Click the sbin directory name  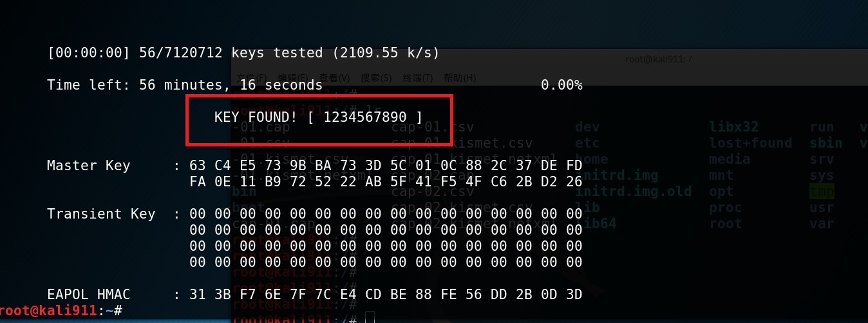point(826,143)
